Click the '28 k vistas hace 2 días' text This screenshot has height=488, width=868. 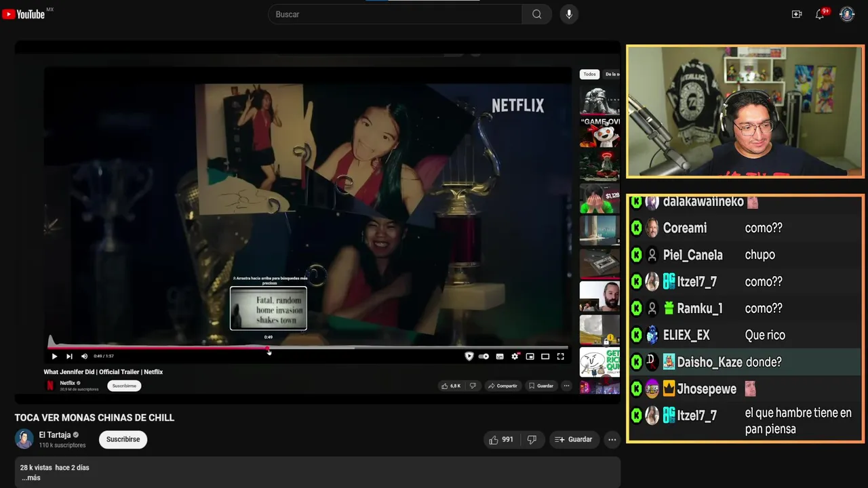click(54, 468)
